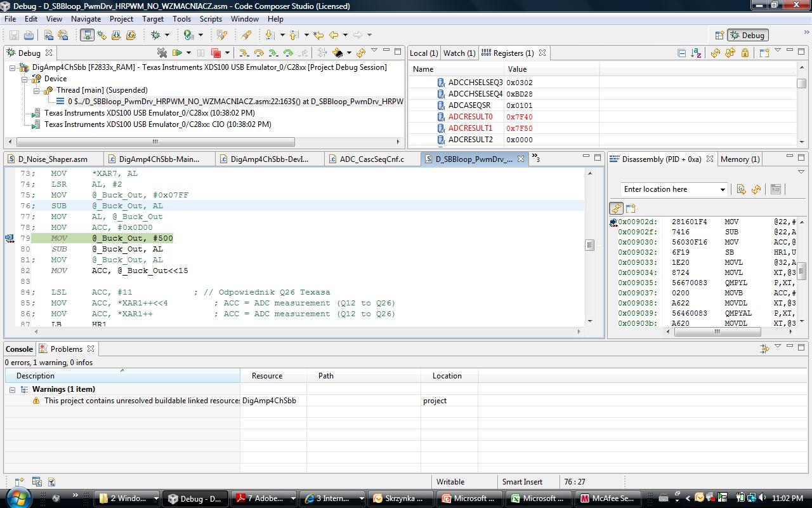Viewport: 812px width, 508px height.
Task: Sort registers alphabetically in Registers view
Action: 697,53
